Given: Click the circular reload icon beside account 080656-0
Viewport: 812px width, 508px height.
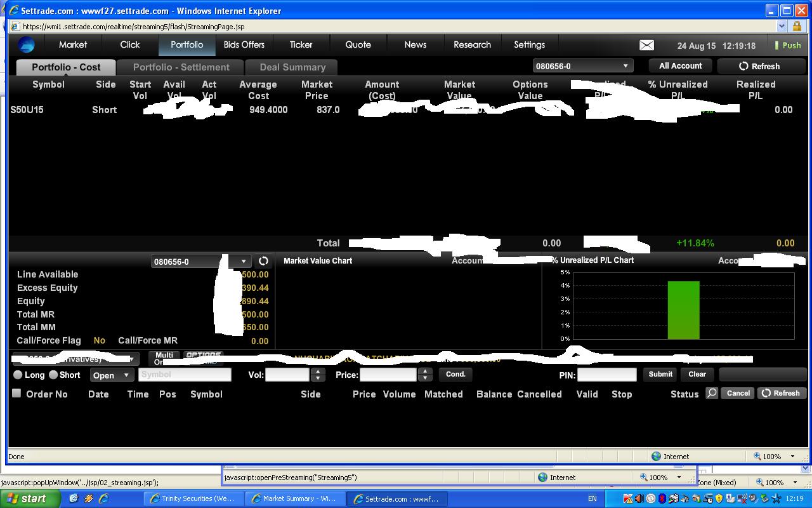Looking at the screenshot, I should tap(263, 261).
